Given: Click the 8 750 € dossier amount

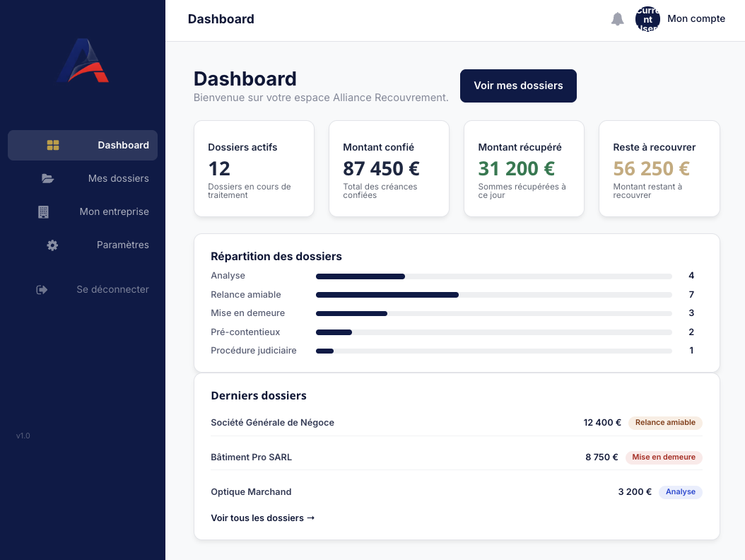Looking at the screenshot, I should click(x=602, y=457).
